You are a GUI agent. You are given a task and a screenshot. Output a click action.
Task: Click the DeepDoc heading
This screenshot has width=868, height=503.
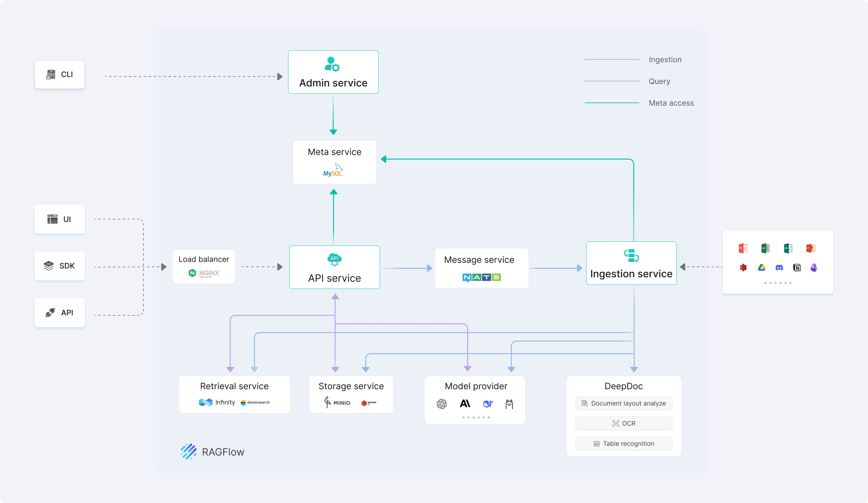click(624, 386)
